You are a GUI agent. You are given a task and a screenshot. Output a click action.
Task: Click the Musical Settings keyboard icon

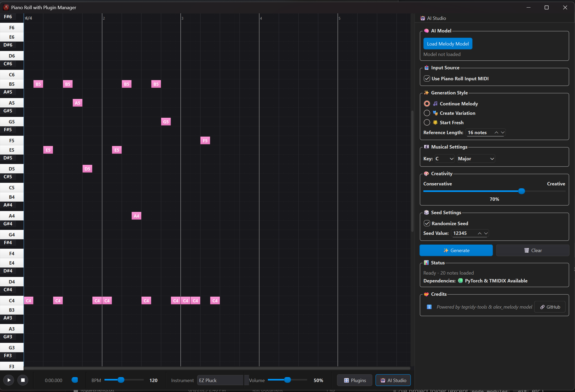pyautogui.click(x=427, y=147)
